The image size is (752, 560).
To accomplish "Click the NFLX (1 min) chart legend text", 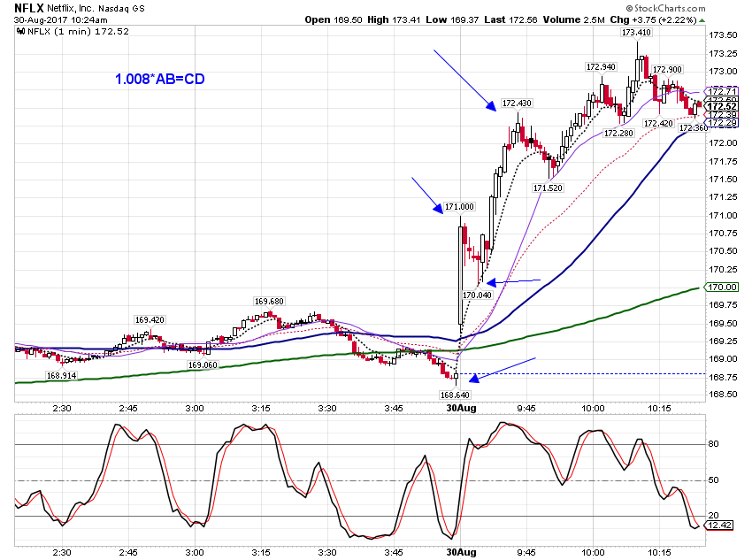I will click(78, 32).
